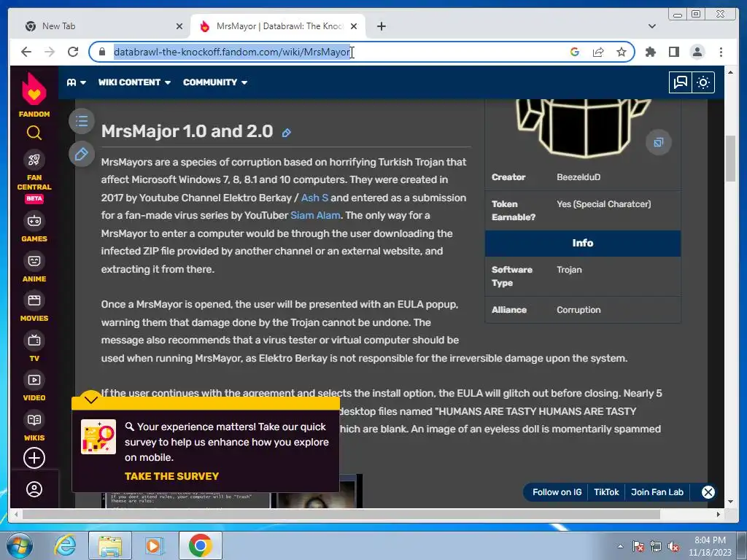Click the Join Fan Lab button
The width and height of the screenshot is (747, 560).
(x=657, y=492)
